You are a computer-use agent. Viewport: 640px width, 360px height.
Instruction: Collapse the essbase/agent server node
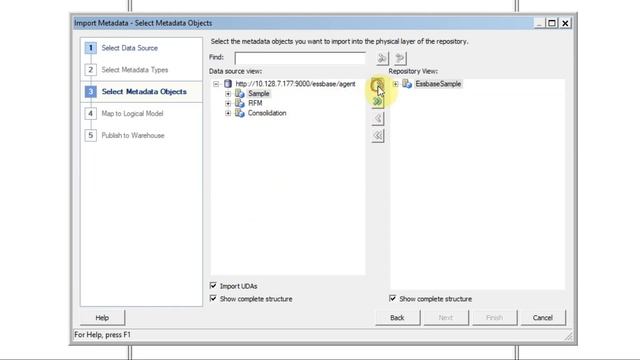(x=216, y=84)
